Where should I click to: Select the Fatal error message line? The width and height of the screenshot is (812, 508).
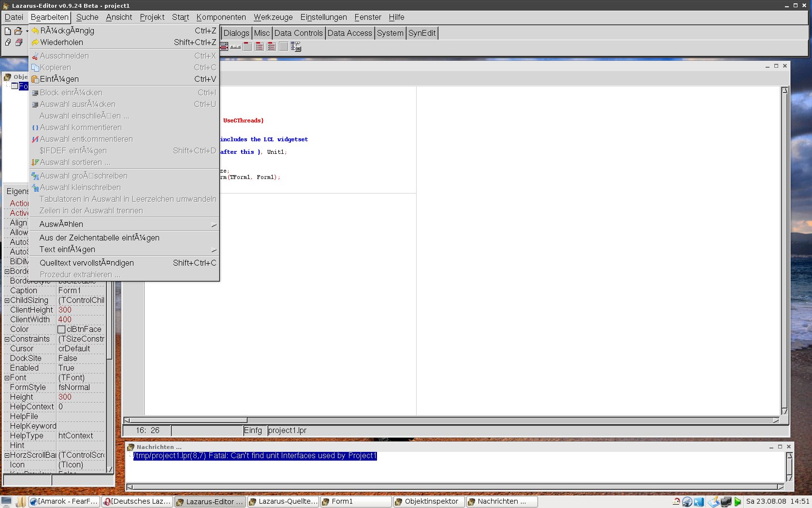point(255,456)
